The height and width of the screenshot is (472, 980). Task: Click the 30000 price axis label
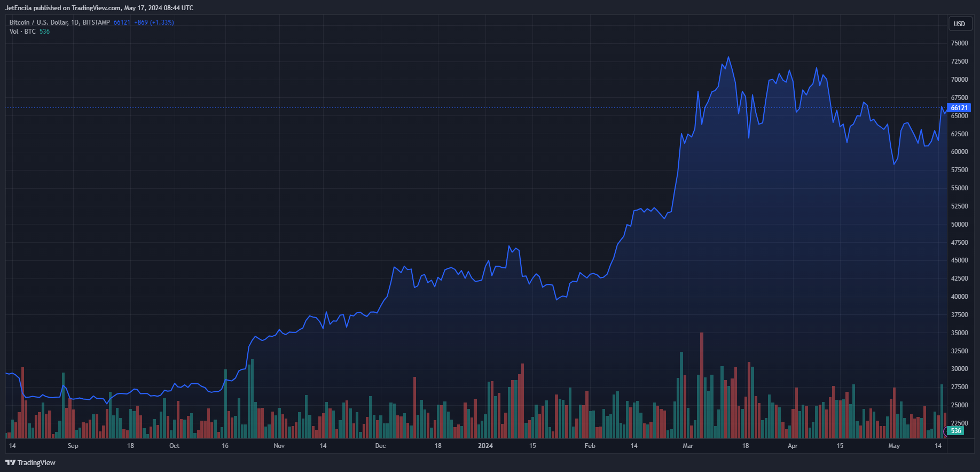[959, 369]
